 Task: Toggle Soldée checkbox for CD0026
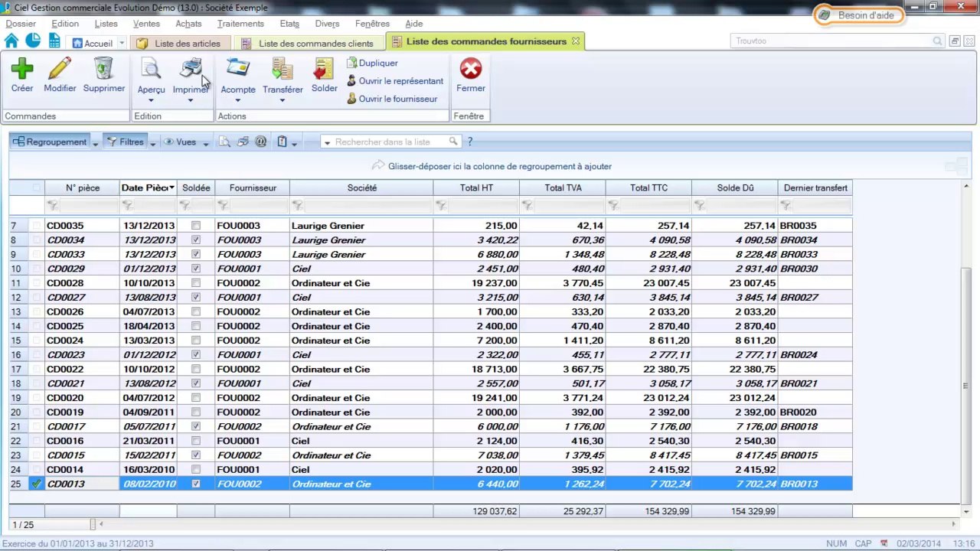[196, 311]
